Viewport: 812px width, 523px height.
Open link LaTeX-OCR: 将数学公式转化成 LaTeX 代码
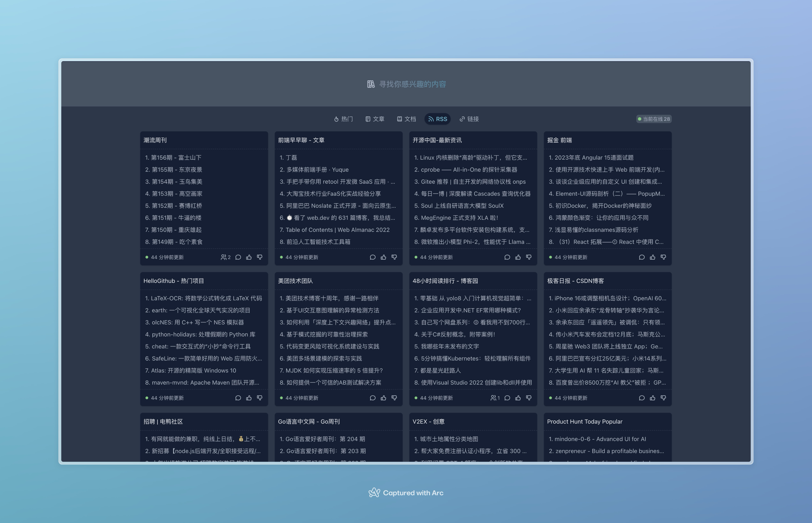(x=206, y=298)
